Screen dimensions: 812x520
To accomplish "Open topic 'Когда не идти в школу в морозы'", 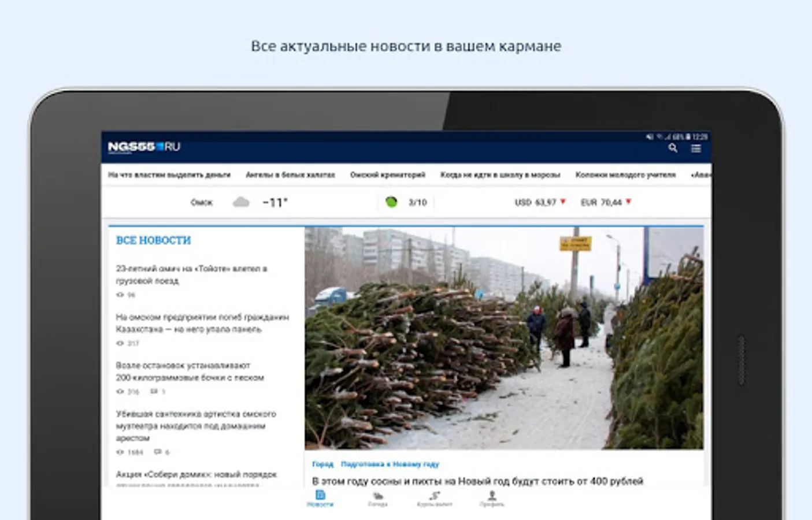I will pyautogui.click(x=500, y=174).
